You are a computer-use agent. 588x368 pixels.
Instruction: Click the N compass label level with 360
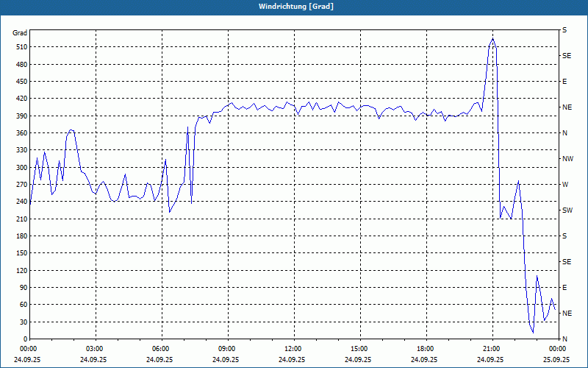[564, 133]
